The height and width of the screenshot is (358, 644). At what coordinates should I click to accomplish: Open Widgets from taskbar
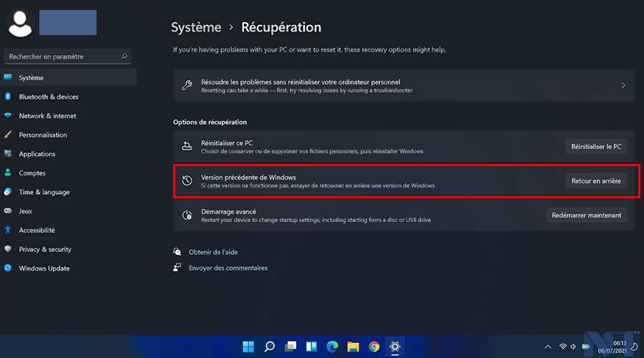point(311,347)
